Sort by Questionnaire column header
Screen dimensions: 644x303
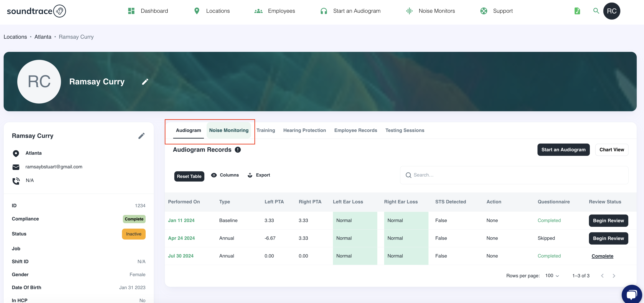click(x=553, y=202)
